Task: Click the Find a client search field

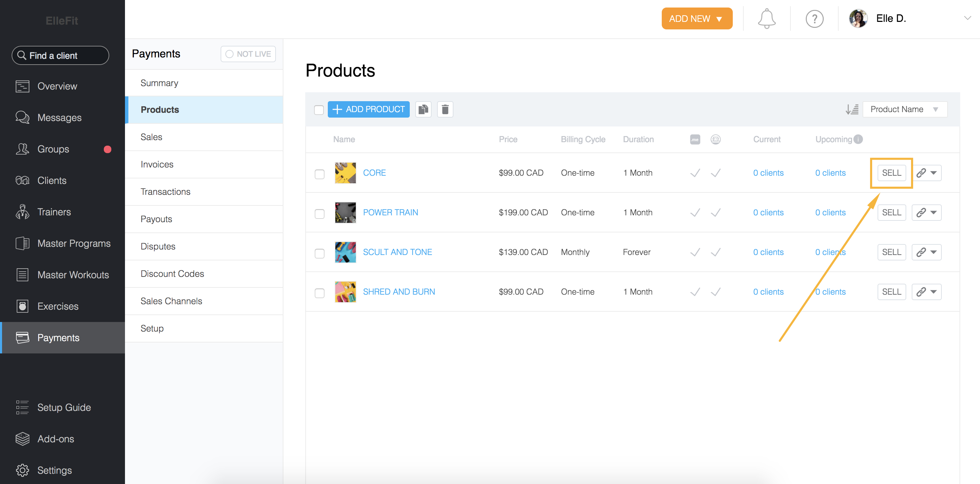Action: [60, 55]
